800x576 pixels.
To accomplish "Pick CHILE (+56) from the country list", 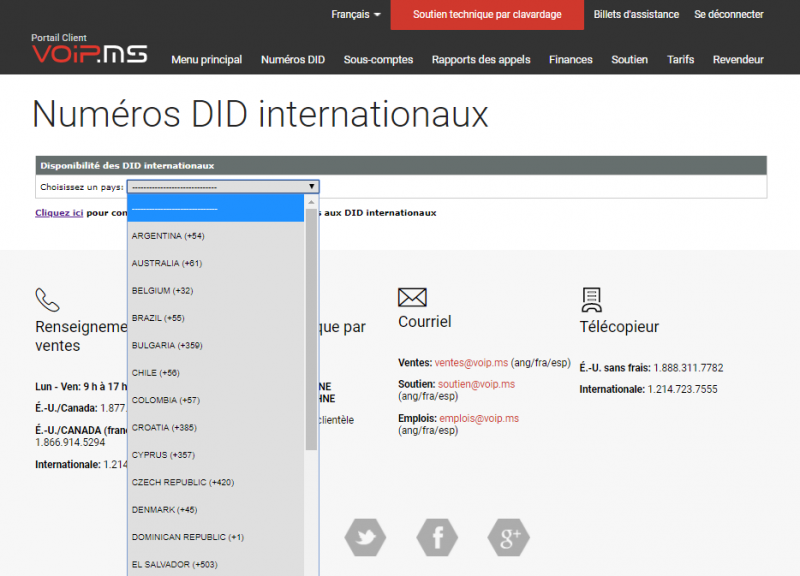I will [216, 373].
